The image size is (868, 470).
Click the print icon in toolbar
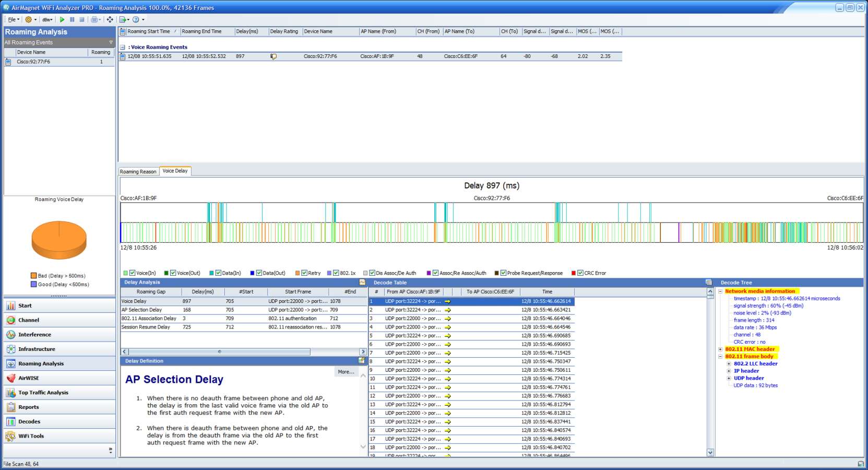[94, 19]
